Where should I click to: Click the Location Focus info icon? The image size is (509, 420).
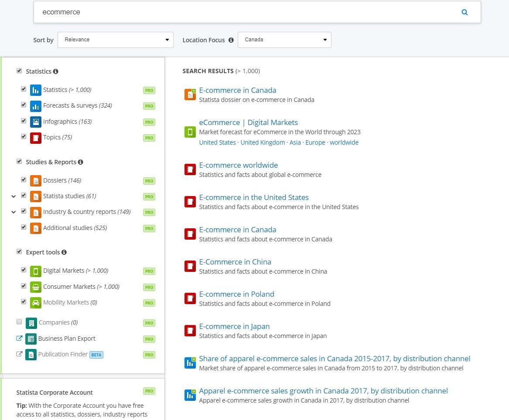[x=231, y=40]
